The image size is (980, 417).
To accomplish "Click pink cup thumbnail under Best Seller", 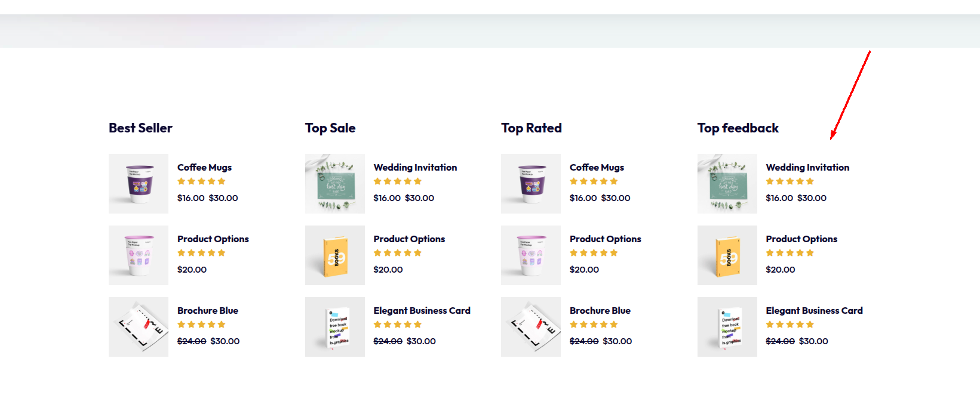I will point(139,255).
